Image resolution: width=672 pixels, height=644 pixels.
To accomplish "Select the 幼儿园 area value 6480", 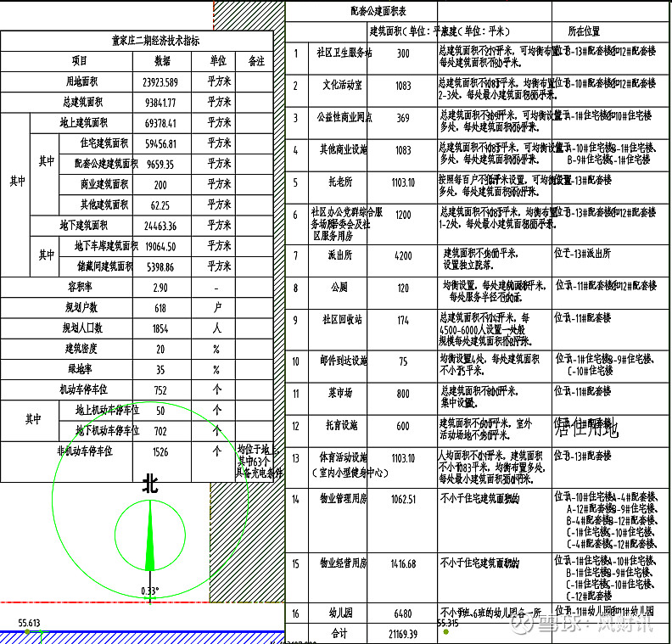I will pyautogui.click(x=403, y=614).
